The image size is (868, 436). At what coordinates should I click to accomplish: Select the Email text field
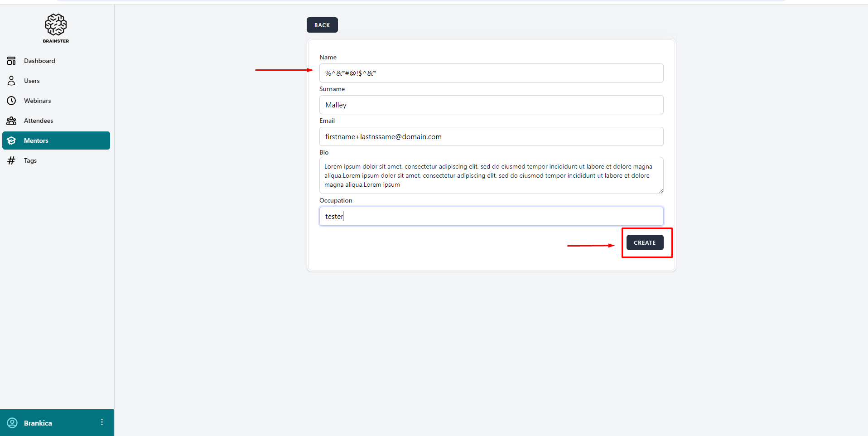click(x=491, y=136)
